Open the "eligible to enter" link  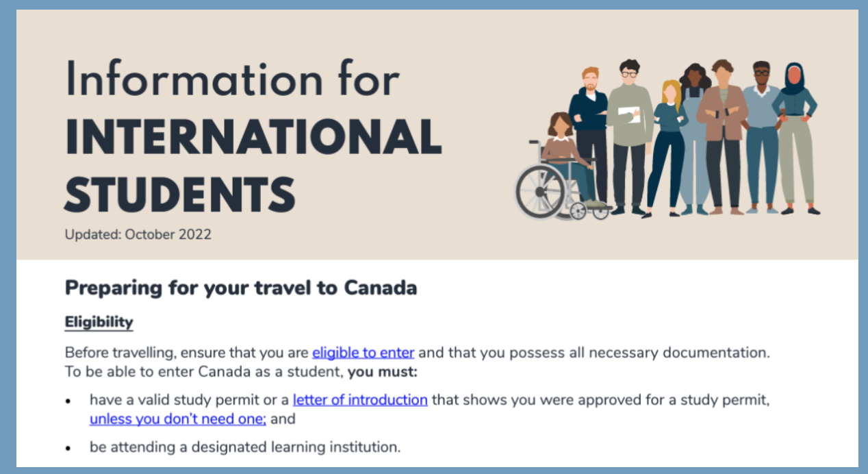(363, 353)
